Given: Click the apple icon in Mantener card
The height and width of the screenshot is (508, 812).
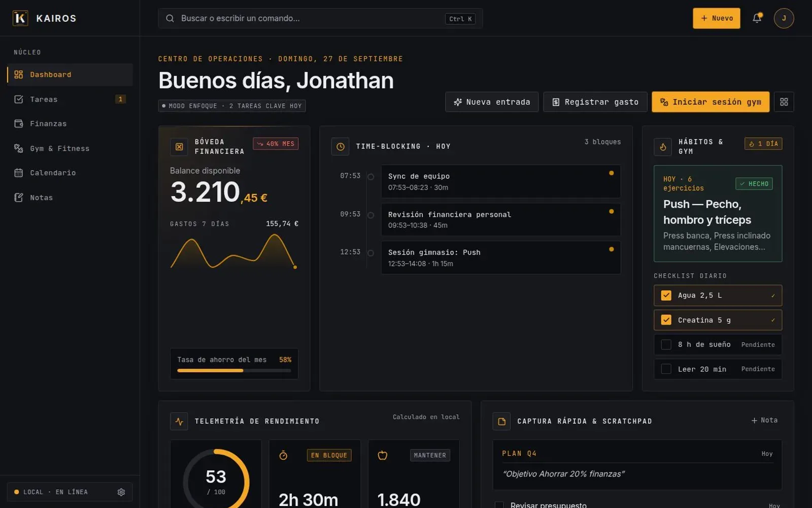Looking at the screenshot, I should pos(383,455).
